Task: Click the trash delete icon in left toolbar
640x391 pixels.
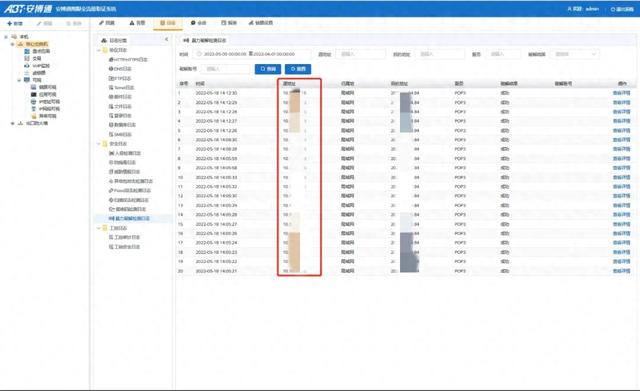Action: pyautogui.click(x=68, y=24)
